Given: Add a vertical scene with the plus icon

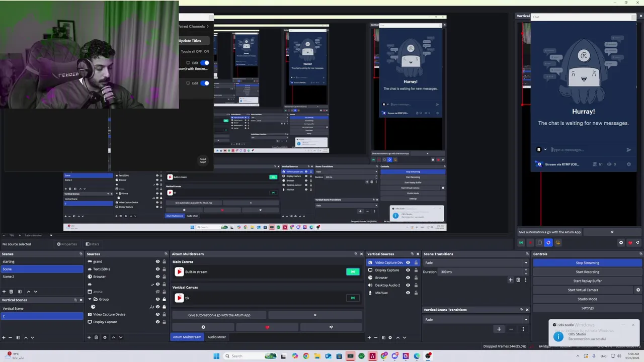Looking at the screenshot, I should tap(4, 337).
